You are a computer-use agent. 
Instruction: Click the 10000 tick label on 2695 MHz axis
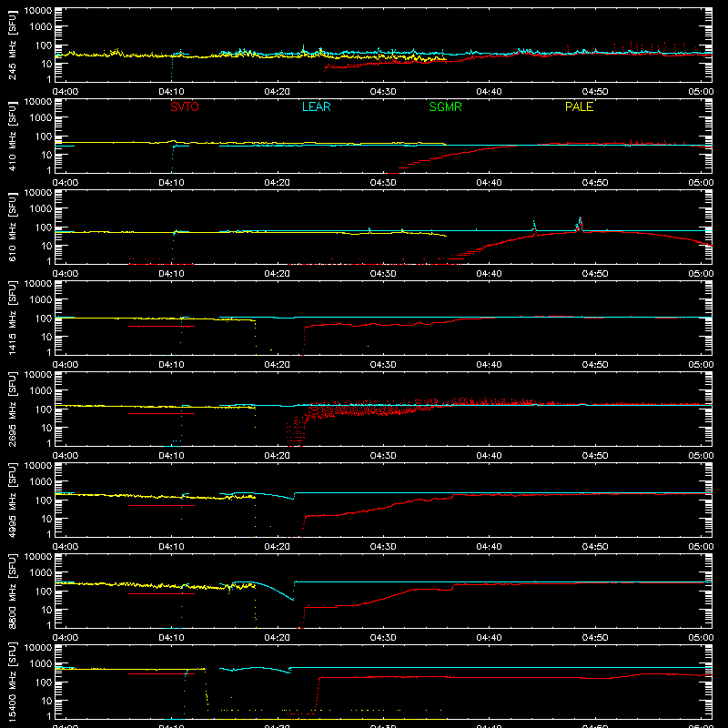click(x=38, y=375)
